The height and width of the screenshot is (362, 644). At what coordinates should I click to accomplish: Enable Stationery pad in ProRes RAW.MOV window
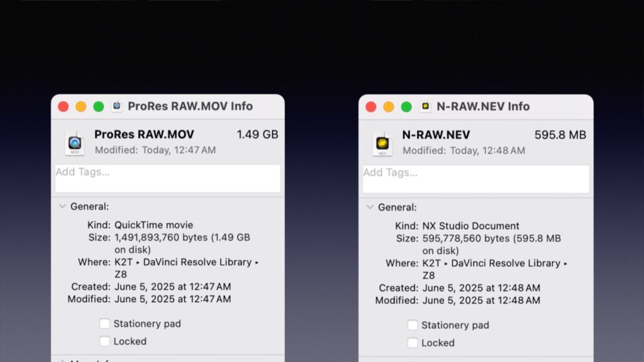105,324
